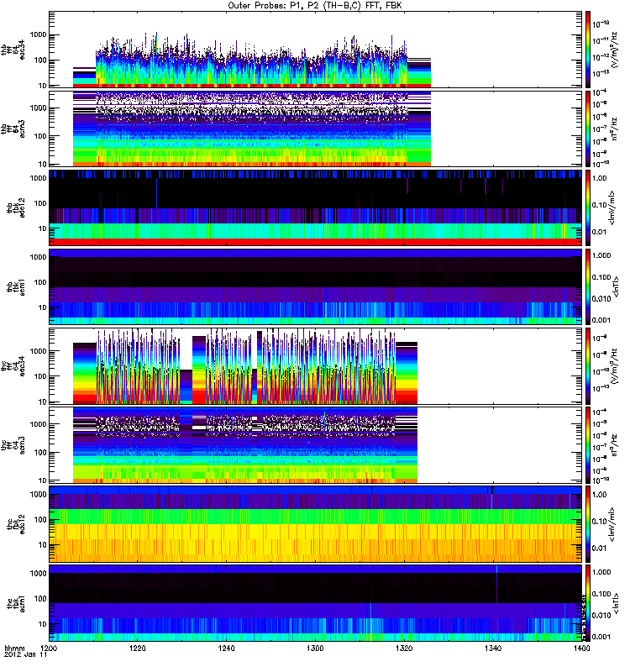Select the thc scm3 FFT spectrogram panel
Viewport: 630px width, 672px height.
(316, 445)
